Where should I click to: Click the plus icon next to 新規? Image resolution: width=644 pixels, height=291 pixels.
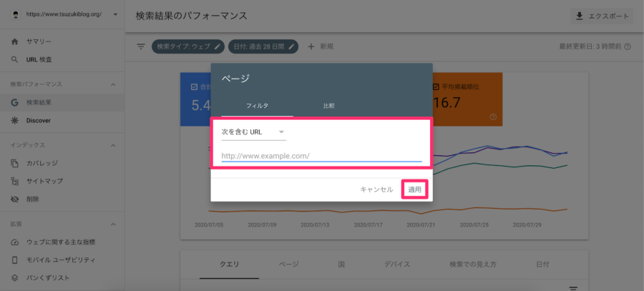coord(311,46)
